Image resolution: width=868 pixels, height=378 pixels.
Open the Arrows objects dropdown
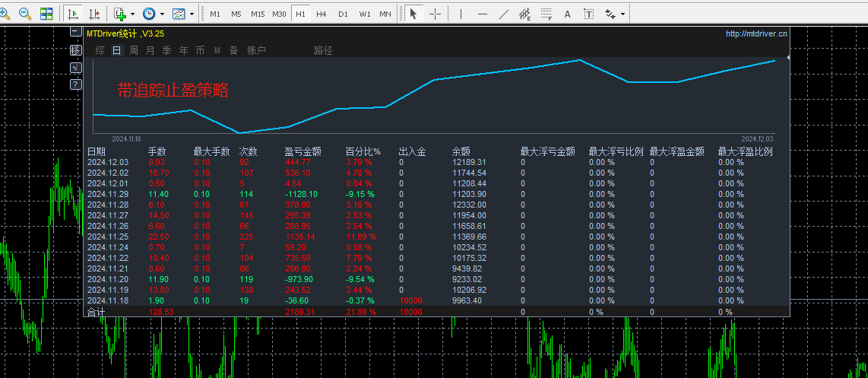pos(623,14)
